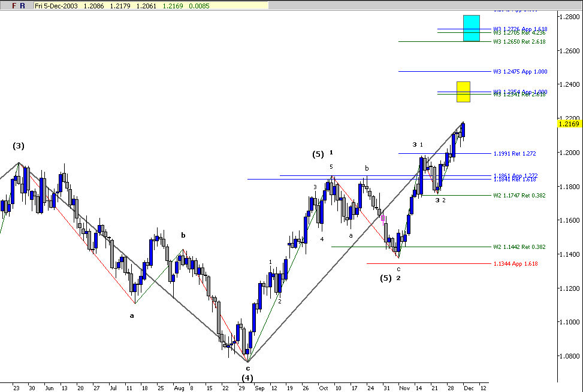Click the 1.2400 price axis label

click(x=570, y=84)
